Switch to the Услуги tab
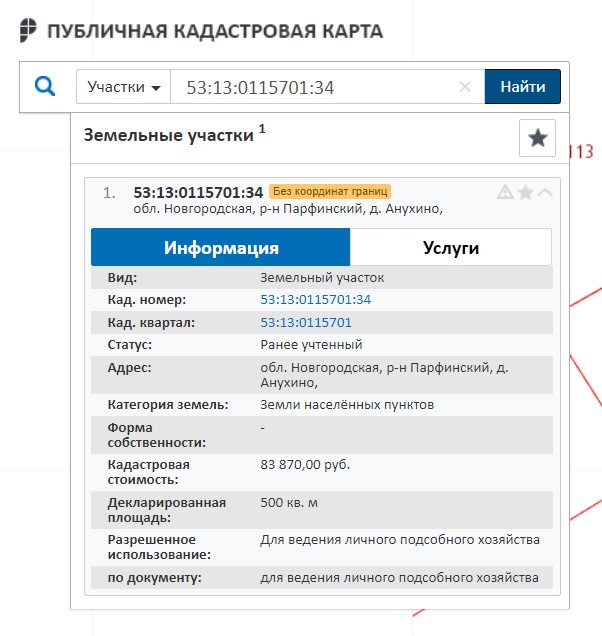 [x=451, y=247]
